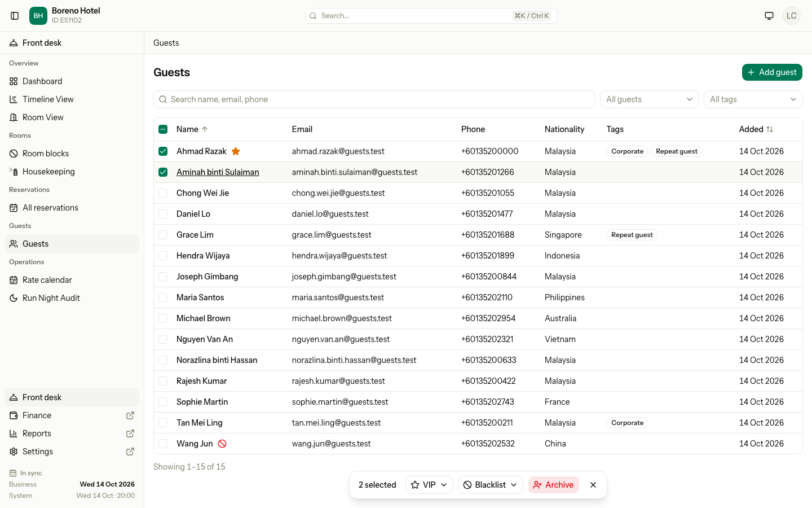
Task: Click the Dashboard grid icon
Action: click(x=14, y=81)
